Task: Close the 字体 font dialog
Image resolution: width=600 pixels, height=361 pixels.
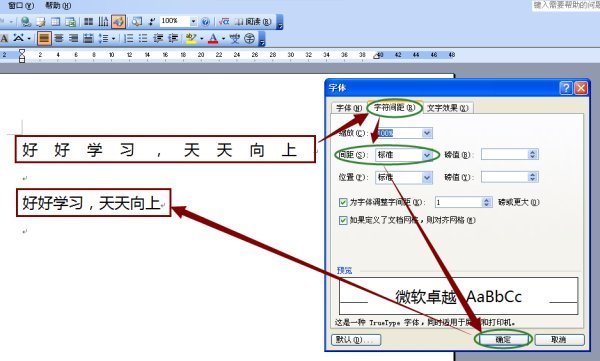Action: click(x=581, y=88)
